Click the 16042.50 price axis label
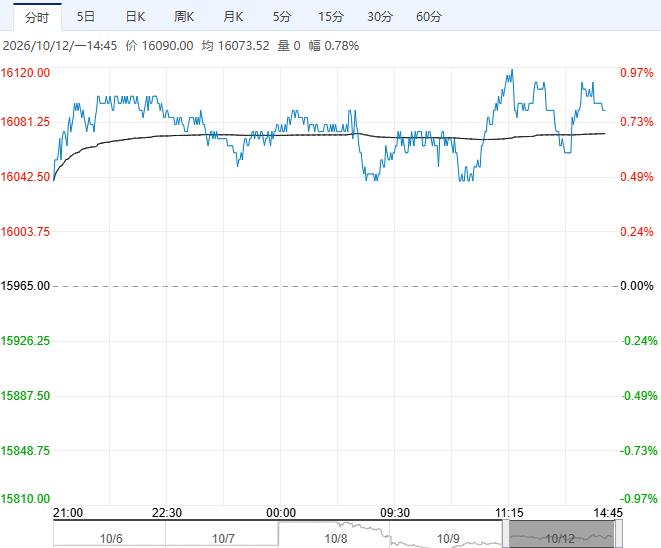Image resolution: width=661 pixels, height=548 pixels. coord(25,177)
